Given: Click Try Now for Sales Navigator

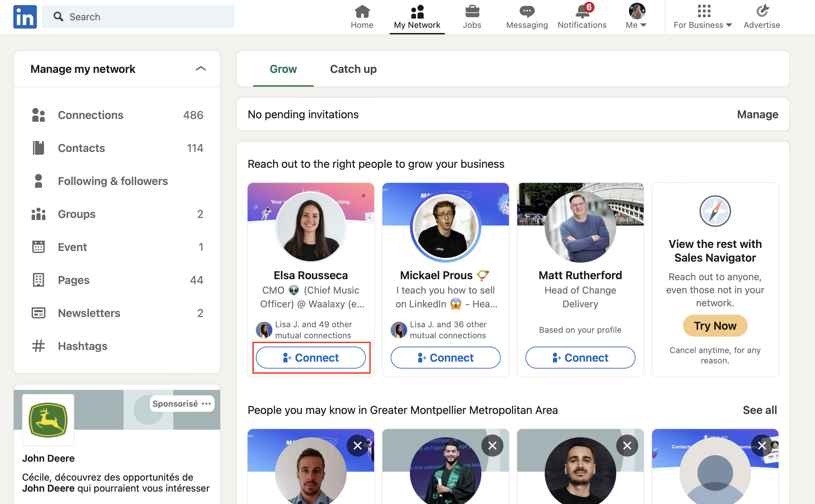Looking at the screenshot, I should click(x=714, y=325).
